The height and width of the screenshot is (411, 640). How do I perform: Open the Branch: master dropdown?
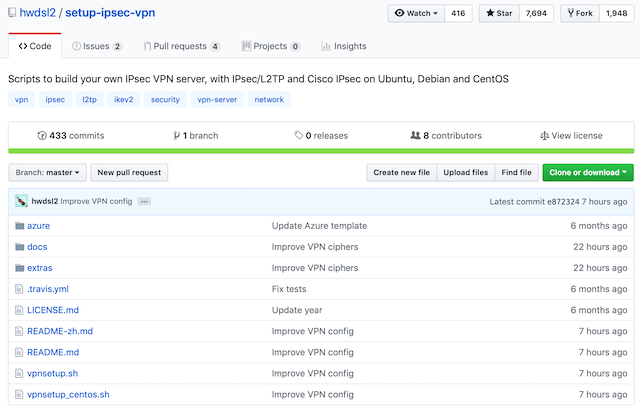pos(47,173)
